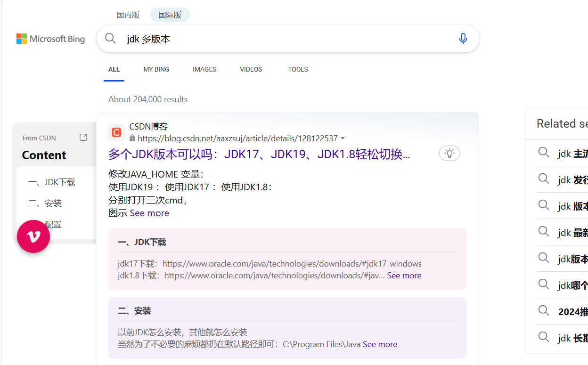Click the 'Related se' heading
The image size is (588, 365).
pos(562,123)
